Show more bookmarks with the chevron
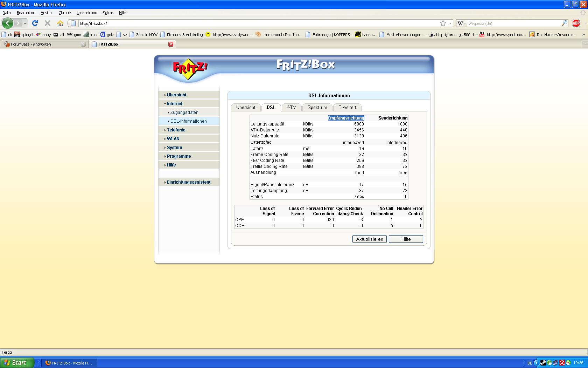Viewport: 588px width, 368px height. pos(583,35)
